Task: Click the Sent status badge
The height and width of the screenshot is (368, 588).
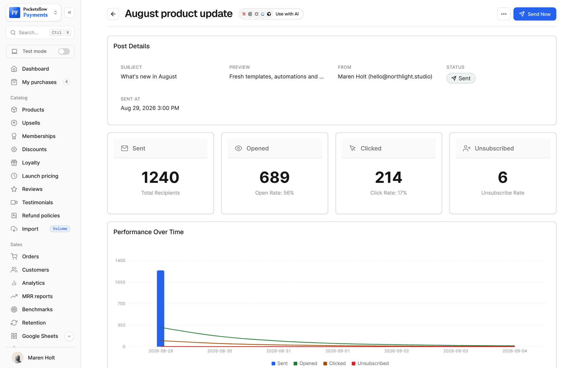Action: click(461, 78)
